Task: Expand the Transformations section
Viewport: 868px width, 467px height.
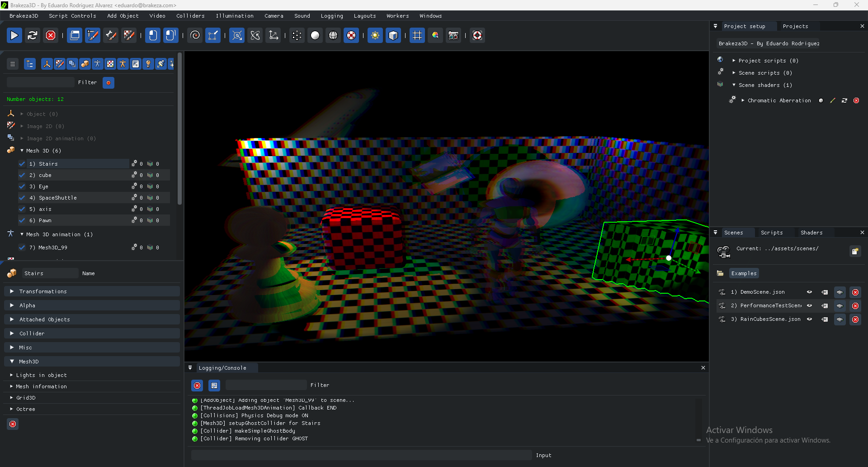Action: (43, 291)
